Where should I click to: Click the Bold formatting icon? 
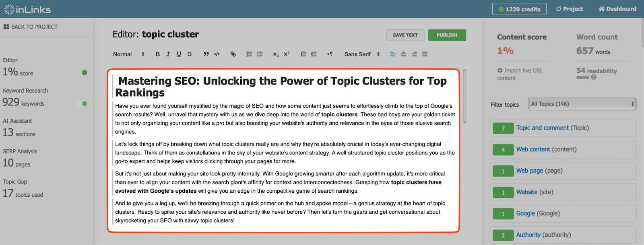tap(157, 54)
